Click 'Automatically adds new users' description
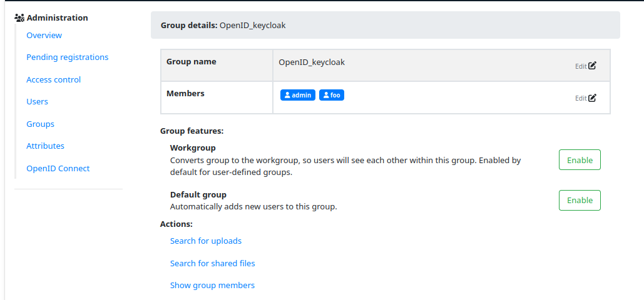 [x=253, y=206]
